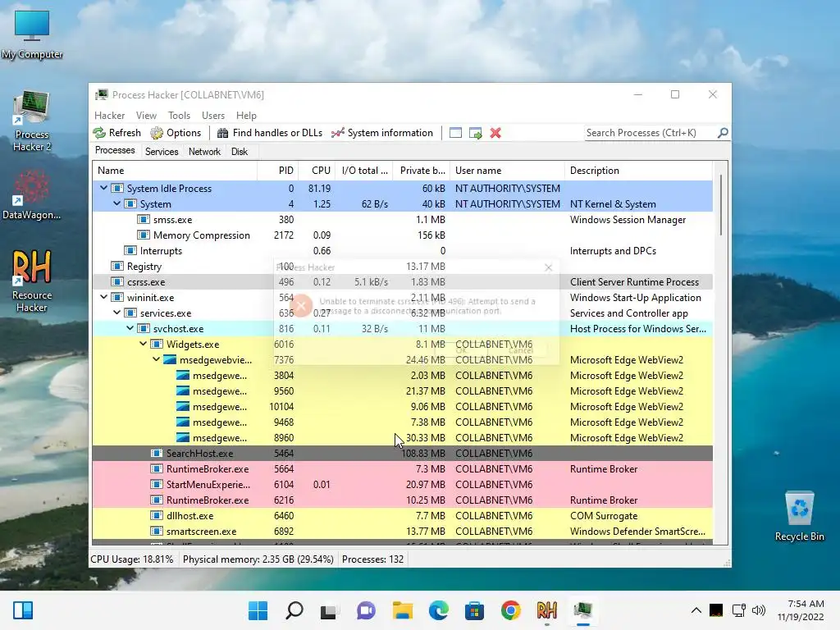Open Google Chrome from the taskbar
Viewport: 840px width, 630px height.
point(510,610)
